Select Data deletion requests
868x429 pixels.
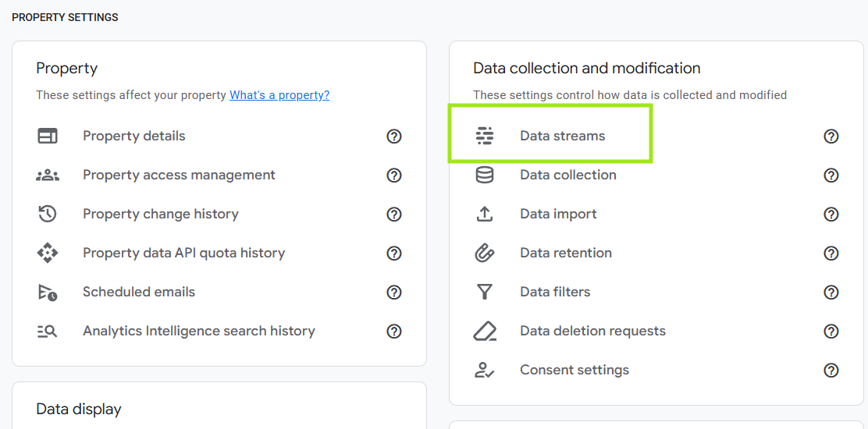(x=593, y=331)
